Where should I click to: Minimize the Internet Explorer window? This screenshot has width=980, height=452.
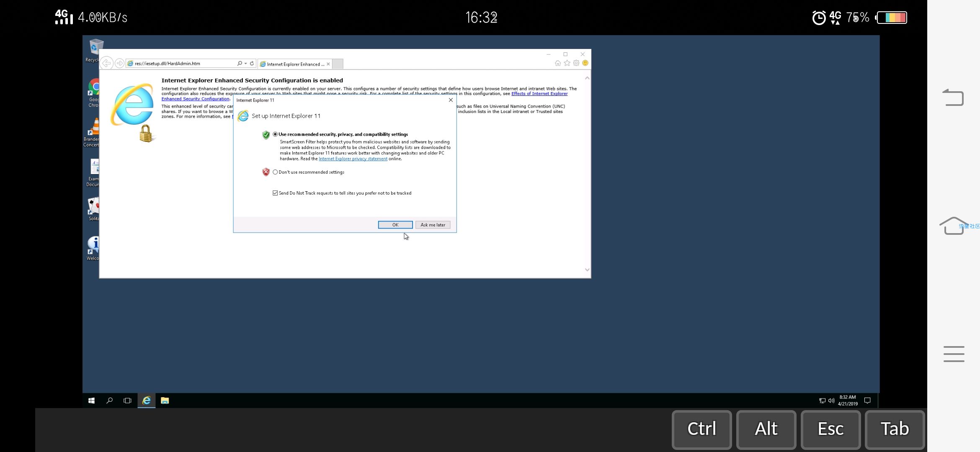point(548,54)
